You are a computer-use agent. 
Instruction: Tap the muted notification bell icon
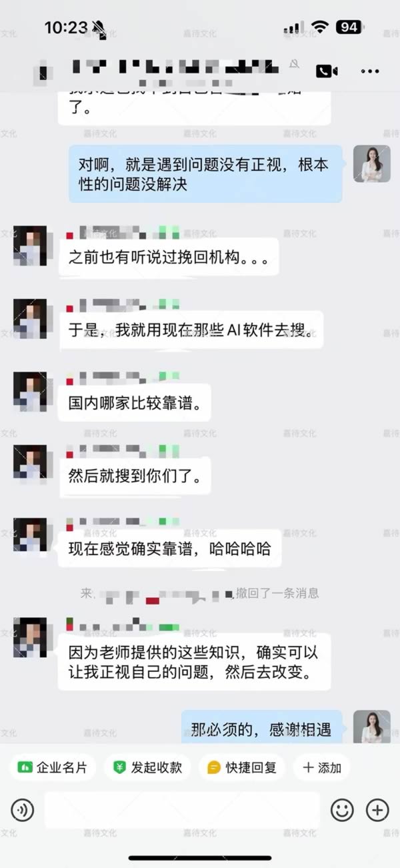pos(294,64)
